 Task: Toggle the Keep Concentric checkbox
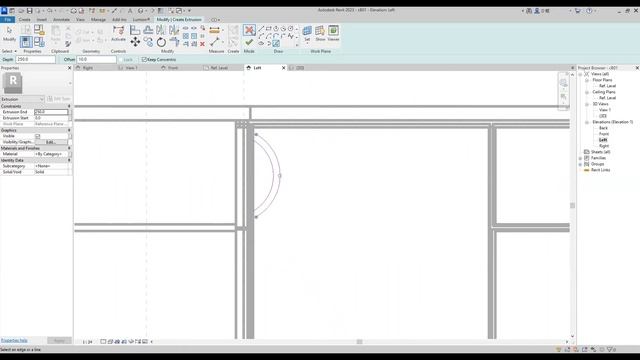144,60
